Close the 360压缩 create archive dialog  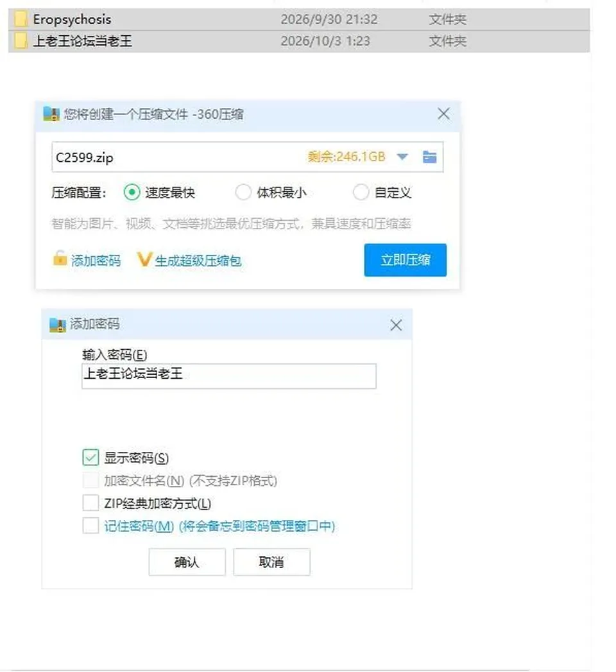coord(443,114)
